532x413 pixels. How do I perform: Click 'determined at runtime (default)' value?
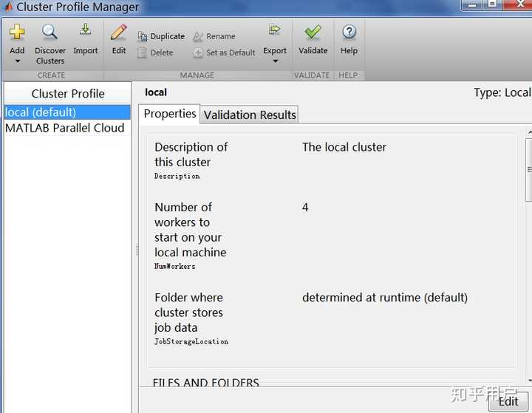385,298
